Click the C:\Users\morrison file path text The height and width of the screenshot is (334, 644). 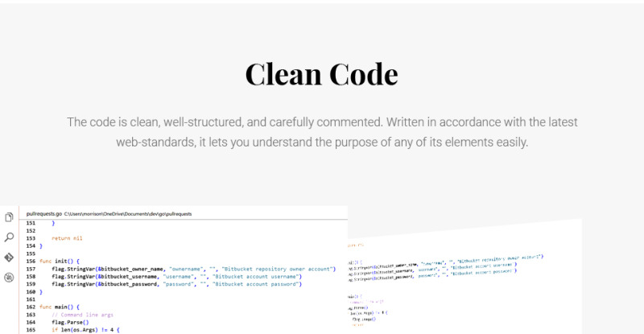[128, 213]
